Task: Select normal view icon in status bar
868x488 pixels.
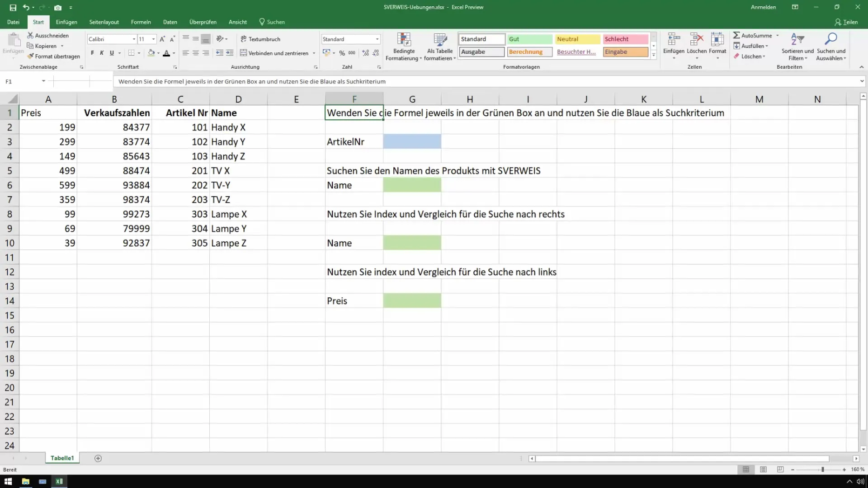Action: [x=746, y=469]
